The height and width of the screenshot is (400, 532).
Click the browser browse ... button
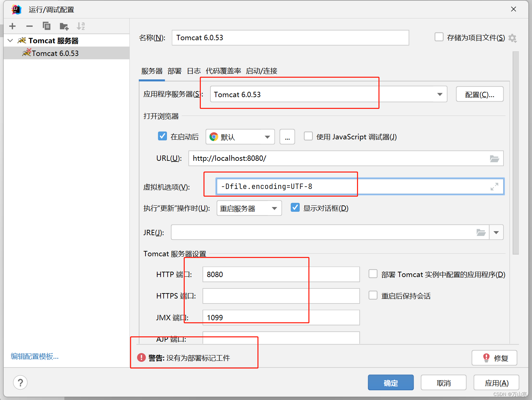pos(287,137)
